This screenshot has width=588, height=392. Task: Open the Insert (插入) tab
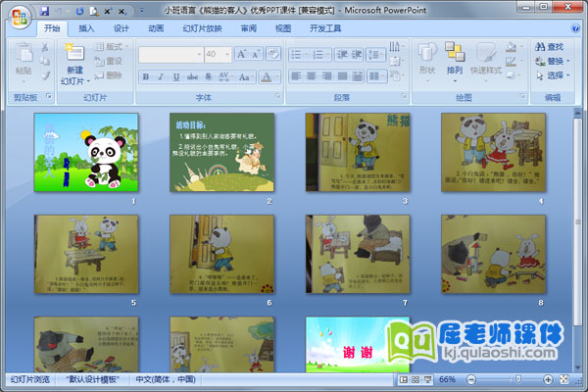[x=86, y=29]
